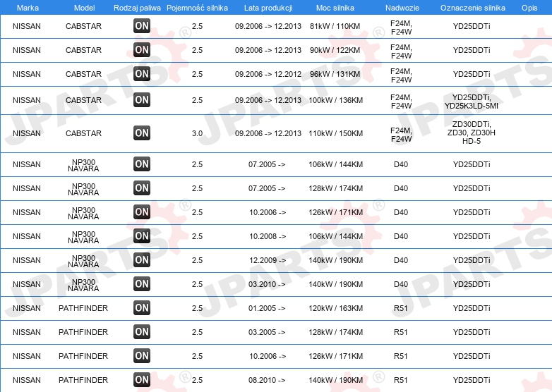The image size is (552, 392).
Task: Click ON icon for PATHFINDER 10.2006 row
Action: (x=142, y=355)
